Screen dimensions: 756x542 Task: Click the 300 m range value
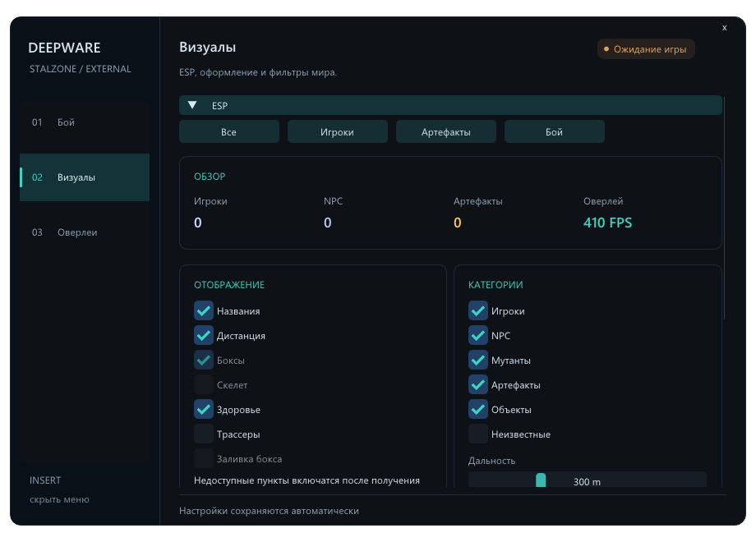pyautogui.click(x=587, y=482)
